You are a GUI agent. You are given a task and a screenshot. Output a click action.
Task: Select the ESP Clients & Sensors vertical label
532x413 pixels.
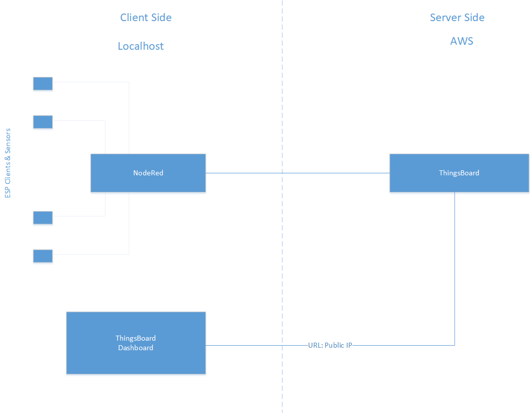(8, 163)
